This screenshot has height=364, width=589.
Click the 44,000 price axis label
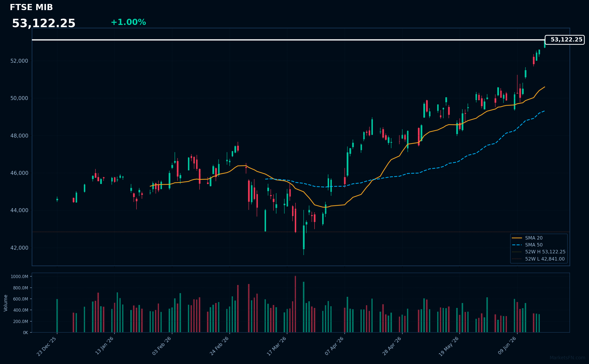pos(19,210)
